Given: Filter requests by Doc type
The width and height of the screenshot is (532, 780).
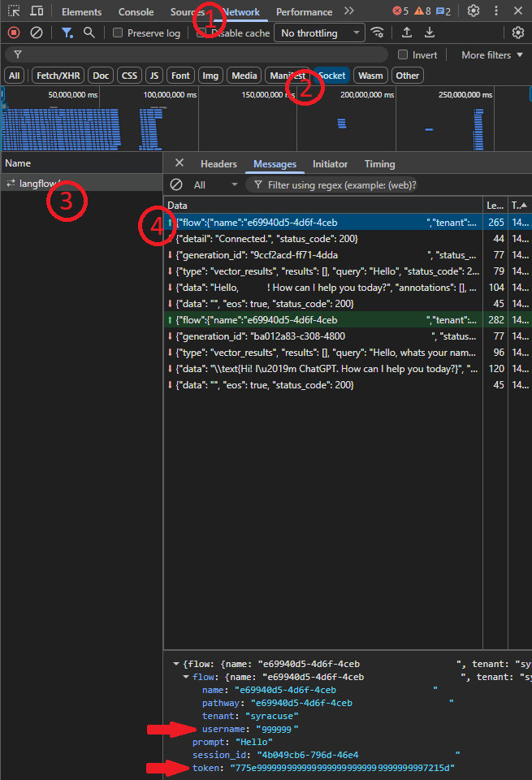Looking at the screenshot, I should 101,76.
